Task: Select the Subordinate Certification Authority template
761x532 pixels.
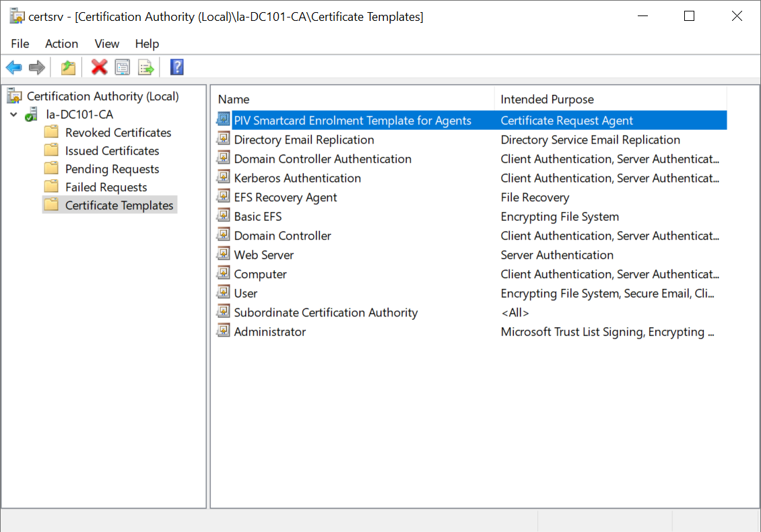Action: tap(325, 312)
